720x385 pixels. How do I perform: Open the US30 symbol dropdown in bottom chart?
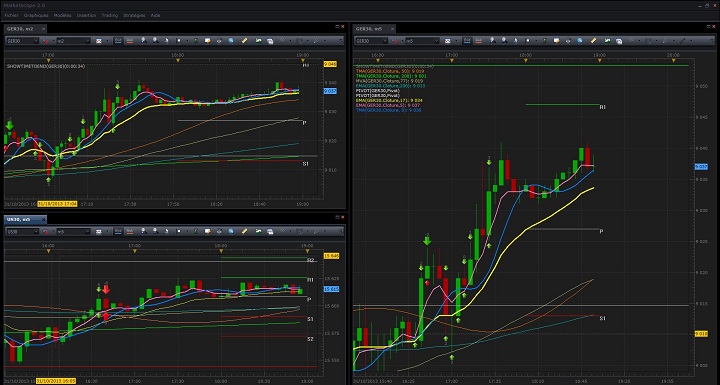coord(22,232)
